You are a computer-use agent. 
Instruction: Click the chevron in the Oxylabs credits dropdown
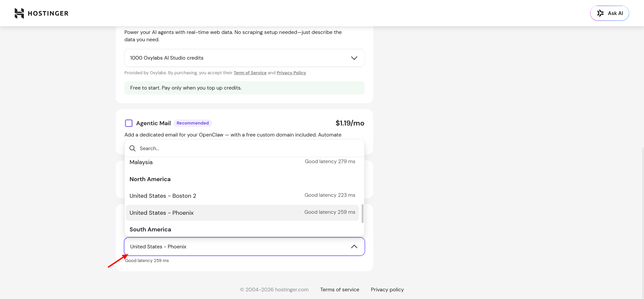[354, 58]
